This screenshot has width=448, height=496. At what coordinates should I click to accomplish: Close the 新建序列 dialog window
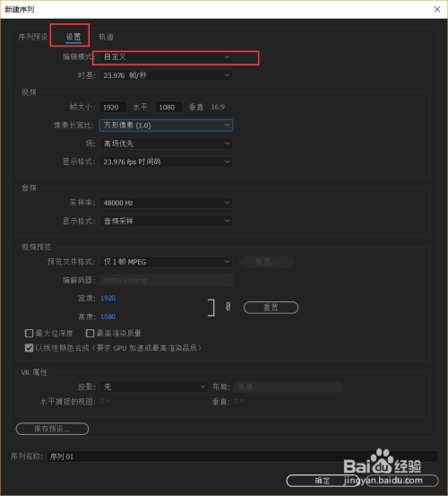click(437, 9)
